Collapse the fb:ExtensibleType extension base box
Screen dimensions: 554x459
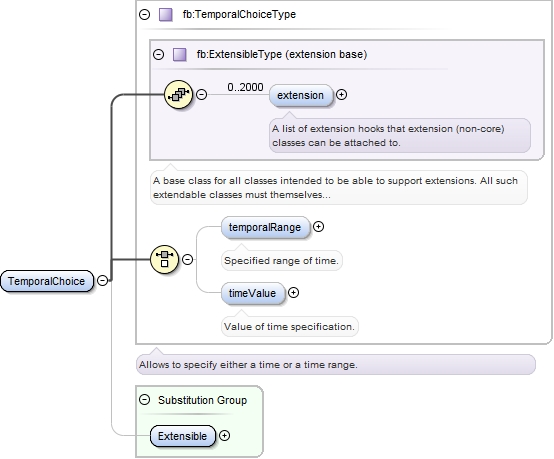coord(158,54)
